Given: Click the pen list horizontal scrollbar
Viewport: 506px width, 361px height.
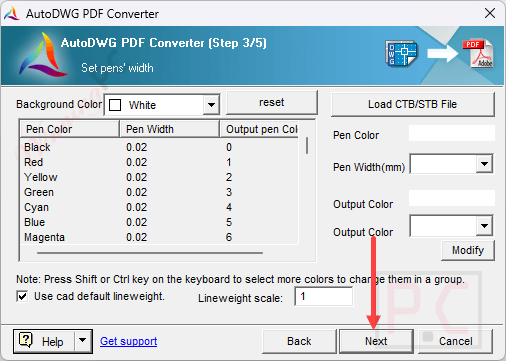Looking at the screenshot, I should (150, 253).
